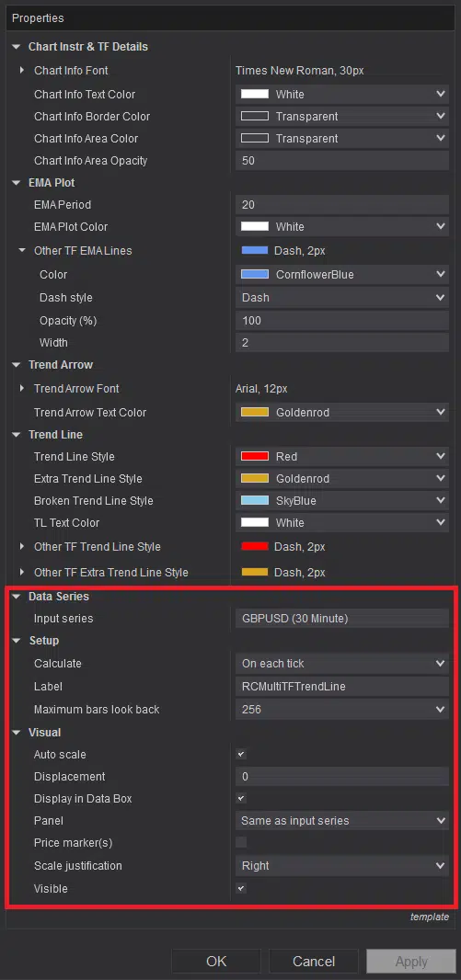Collapse the Trend Line section
This screenshot has width=461, height=980.
(x=17, y=434)
